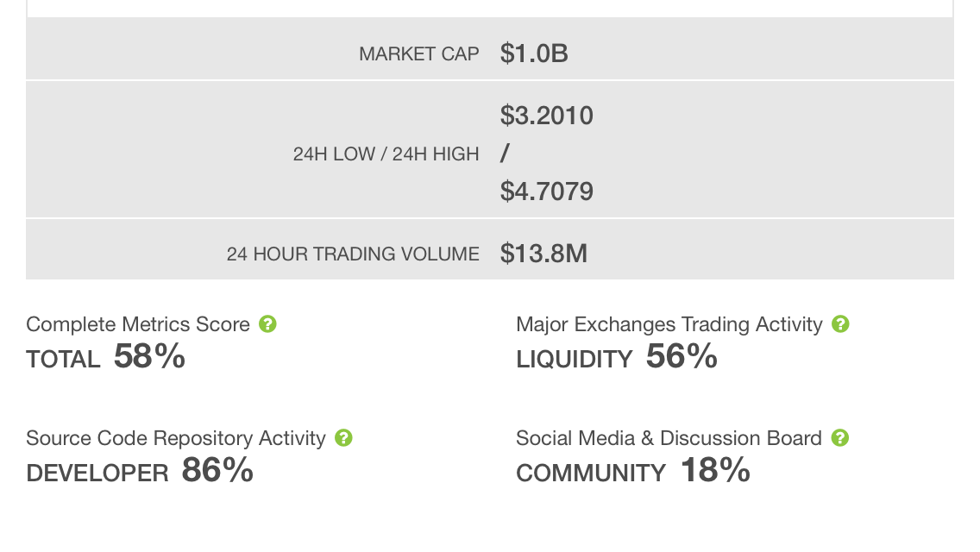The height and width of the screenshot is (552, 980).
Task: Show help for Source Code Repository Activity
Action: (343, 438)
